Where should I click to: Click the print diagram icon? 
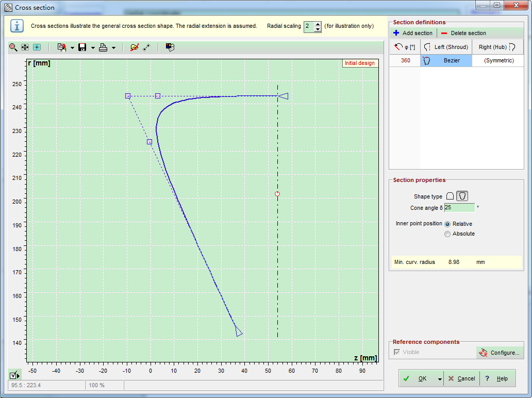103,47
